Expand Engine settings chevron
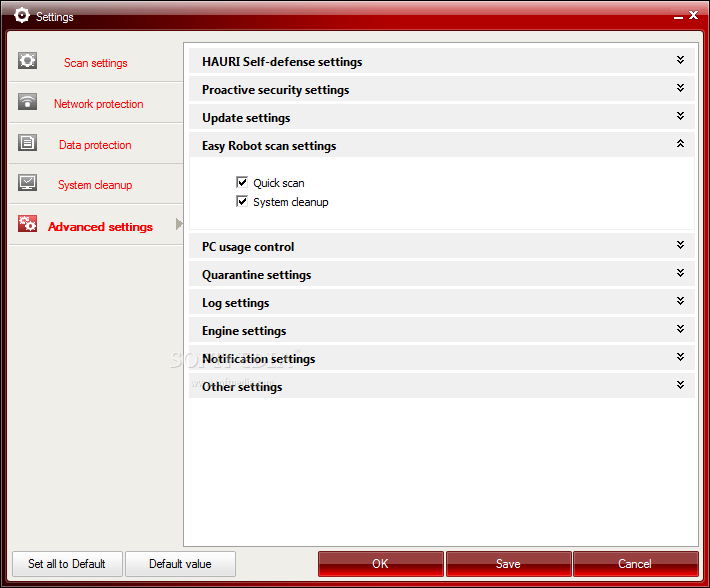This screenshot has width=710, height=588. [680, 329]
